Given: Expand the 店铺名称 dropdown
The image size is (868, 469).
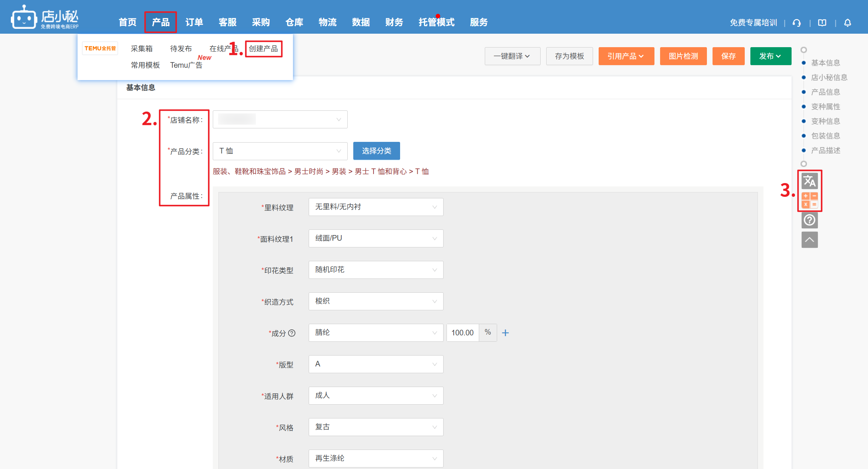Looking at the screenshot, I should tap(280, 119).
